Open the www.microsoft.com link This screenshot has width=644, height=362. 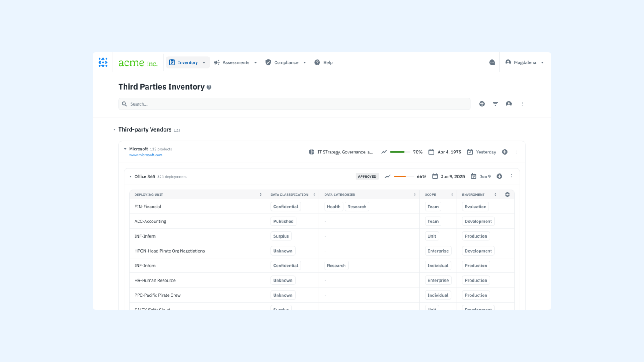click(145, 155)
